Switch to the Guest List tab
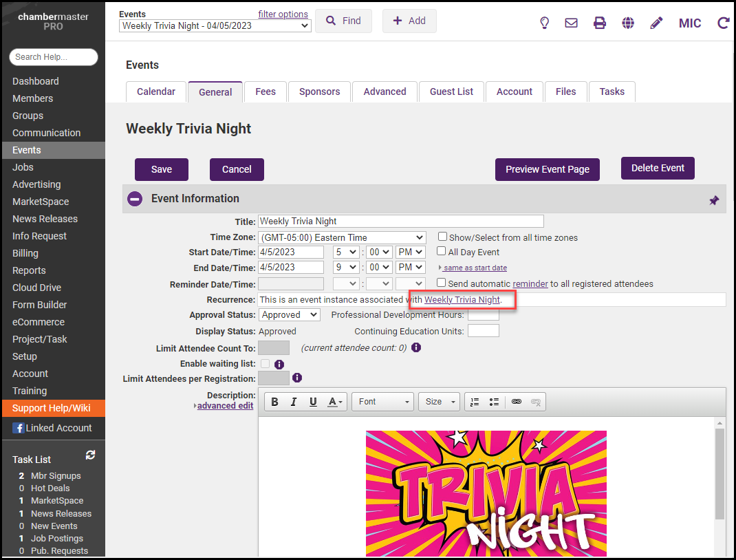The width and height of the screenshot is (736, 560). [x=451, y=91]
